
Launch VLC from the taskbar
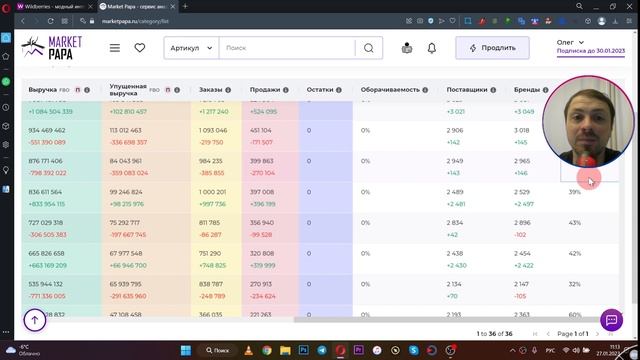click(x=248, y=350)
